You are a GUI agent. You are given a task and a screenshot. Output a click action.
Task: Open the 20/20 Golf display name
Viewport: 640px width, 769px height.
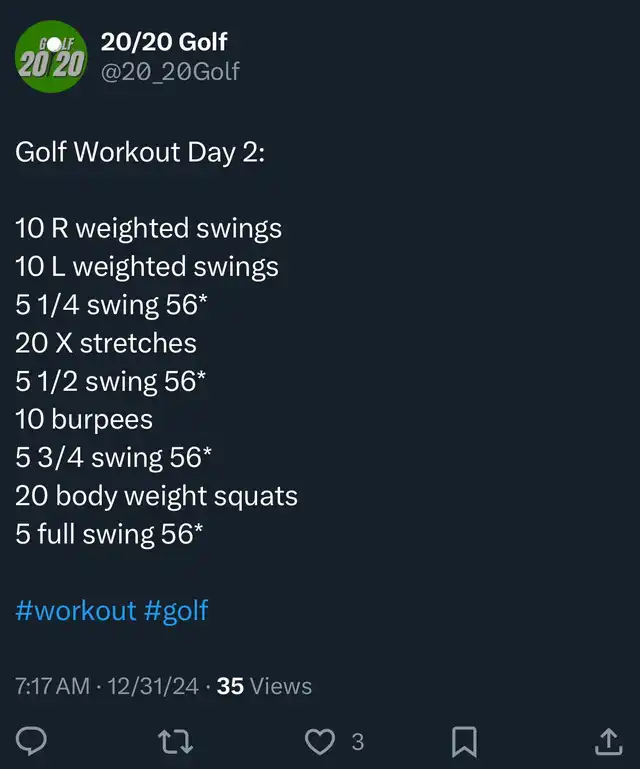164,41
